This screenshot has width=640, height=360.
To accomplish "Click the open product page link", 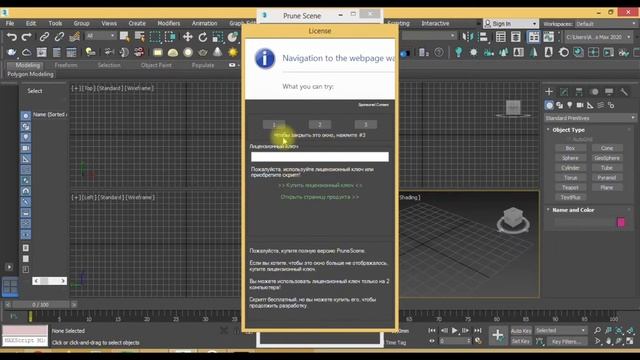I will [x=320, y=197].
